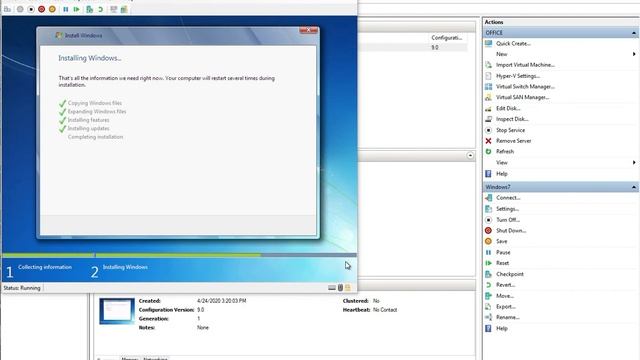Click Rename in Windows7 actions list
The image size is (640, 360).
(508, 317)
